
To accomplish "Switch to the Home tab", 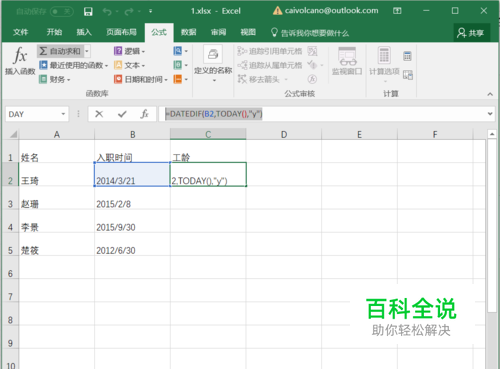I will [54, 32].
